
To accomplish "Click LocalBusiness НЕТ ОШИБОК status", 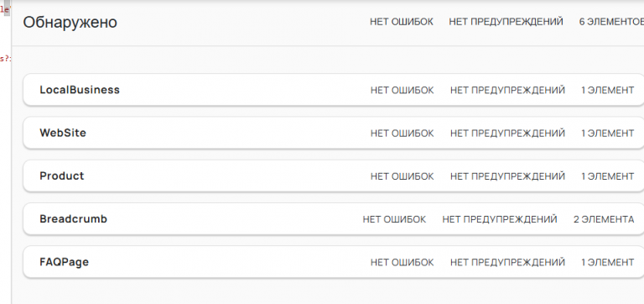I will point(402,90).
